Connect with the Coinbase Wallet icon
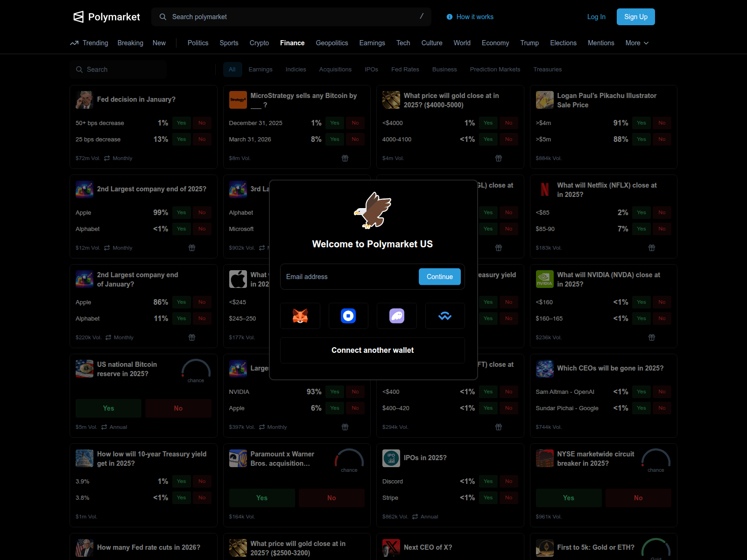Screen dimensions: 747x560 pos(348,316)
